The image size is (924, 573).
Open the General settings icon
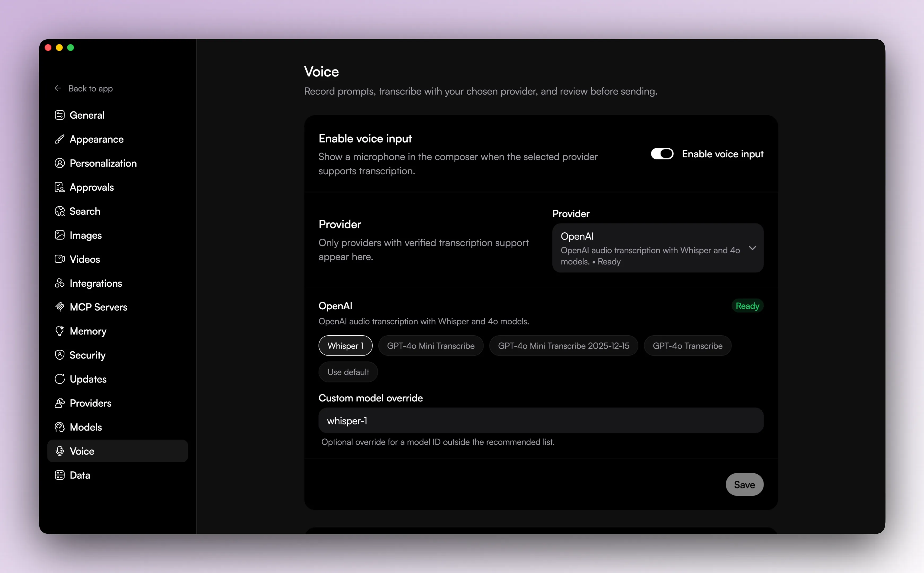coord(60,115)
